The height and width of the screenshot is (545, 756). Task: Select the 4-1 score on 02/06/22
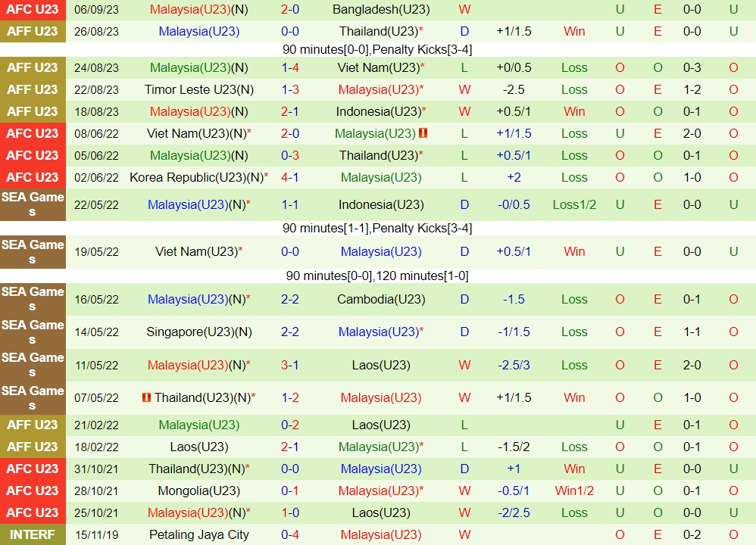tap(290, 177)
